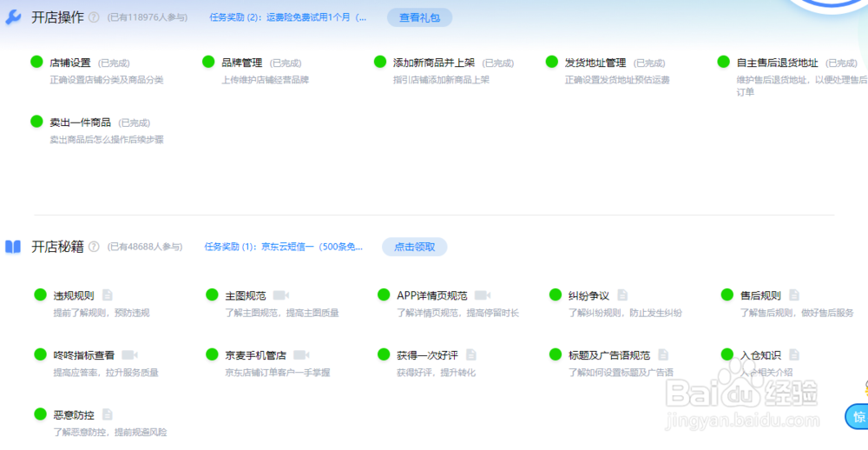Screen dimensions: 868x450
Task: Click the description 获得好评，提升转化
Action: (437, 373)
